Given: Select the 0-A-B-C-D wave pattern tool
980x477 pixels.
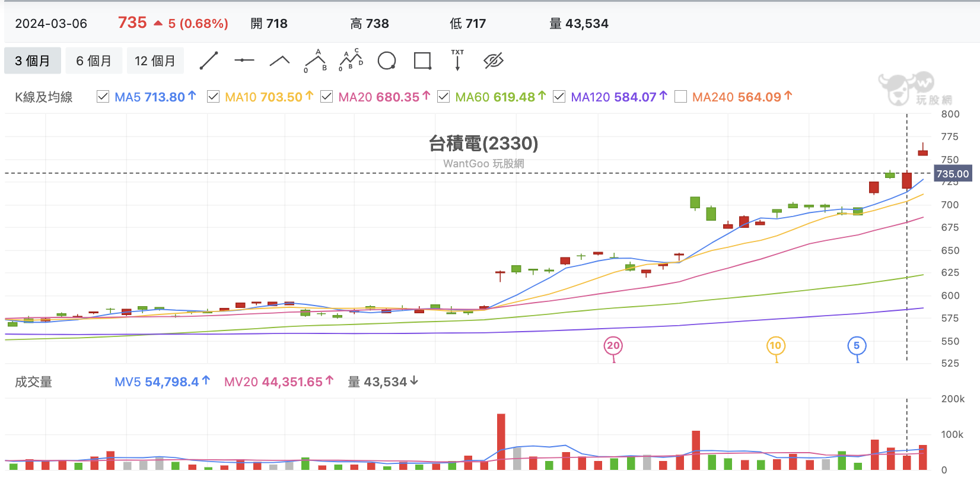Looking at the screenshot, I should 351,60.
